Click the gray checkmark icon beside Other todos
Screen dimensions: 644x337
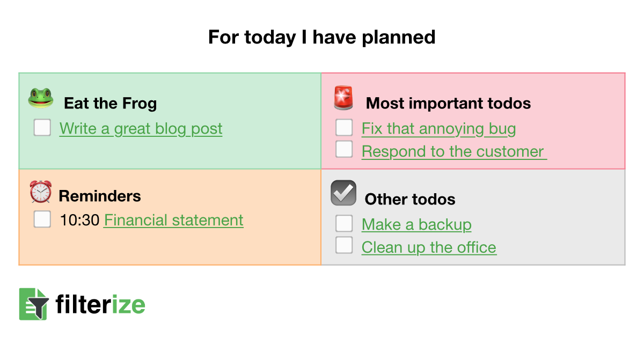pos(343,193)
